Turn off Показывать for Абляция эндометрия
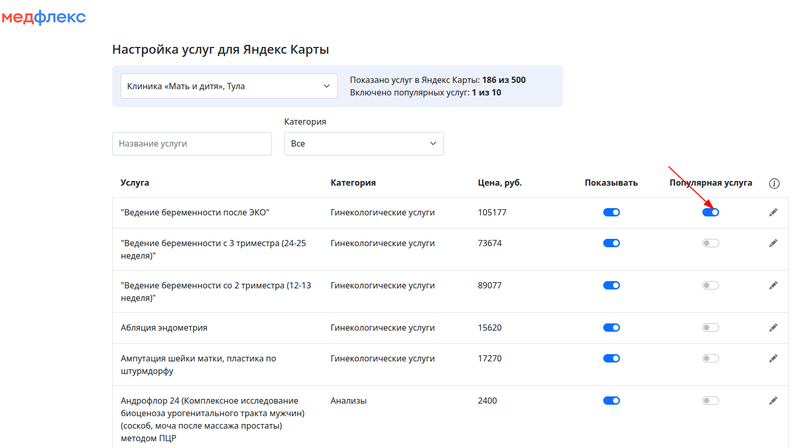Screen dimensions: 800x448 tap(611, 327)
